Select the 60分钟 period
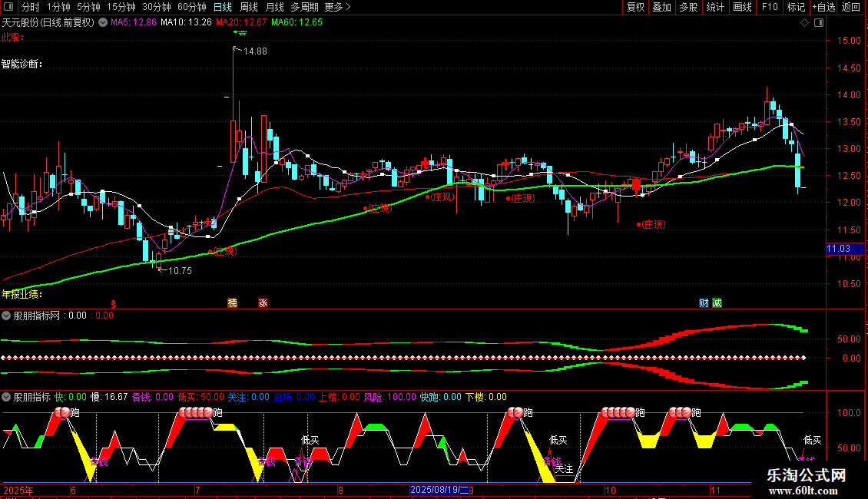The width and height of the screenshot is (868, 499). [192, 7]
